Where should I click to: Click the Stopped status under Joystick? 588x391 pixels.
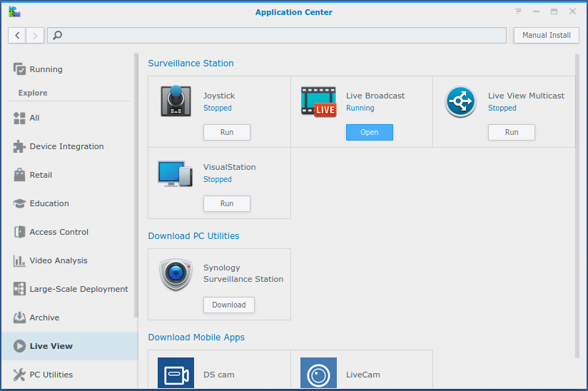tap(218, 108)
